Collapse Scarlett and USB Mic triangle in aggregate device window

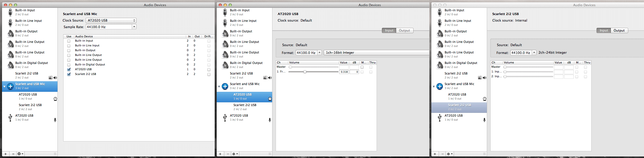pos(4,87)
